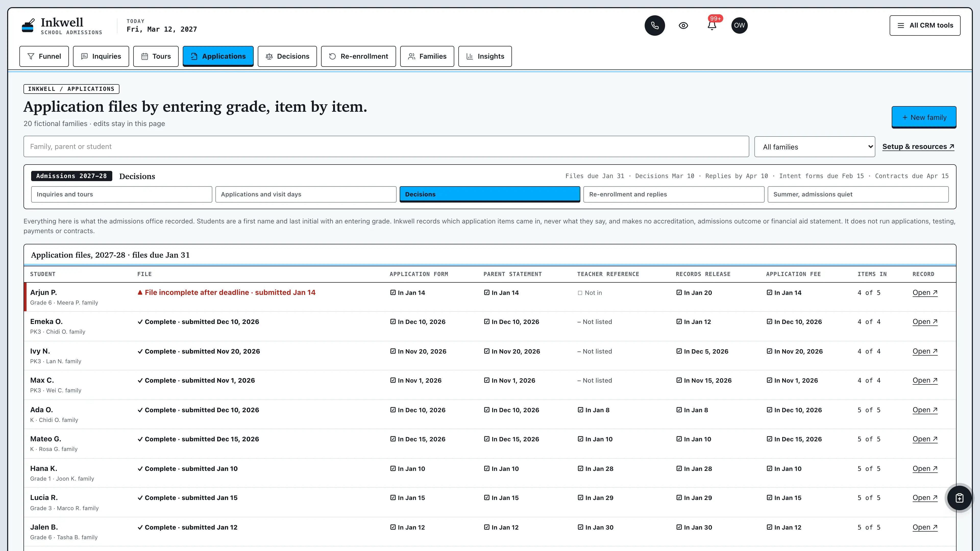Go to the Re-enrollment tab
Viewport: 980px width, 551px height.
click(x=358, y=56)
